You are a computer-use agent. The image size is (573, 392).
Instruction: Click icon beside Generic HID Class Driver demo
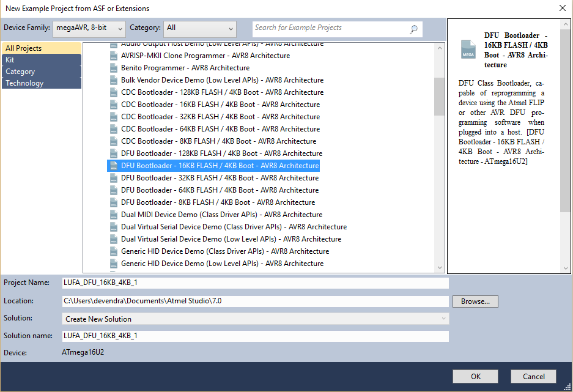coord(114,252)
